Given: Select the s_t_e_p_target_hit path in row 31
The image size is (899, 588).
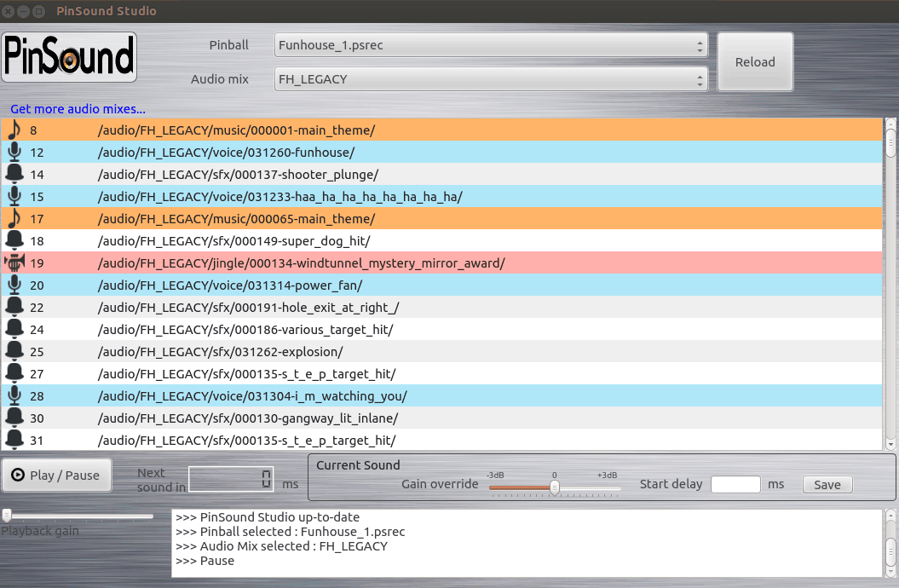Looking at the screenshot, I should point(246,440).
